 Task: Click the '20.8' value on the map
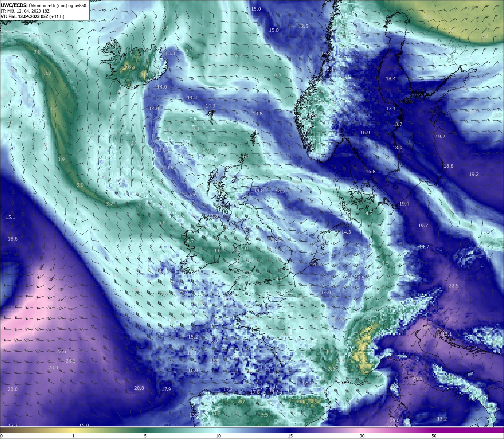point(139,388)
